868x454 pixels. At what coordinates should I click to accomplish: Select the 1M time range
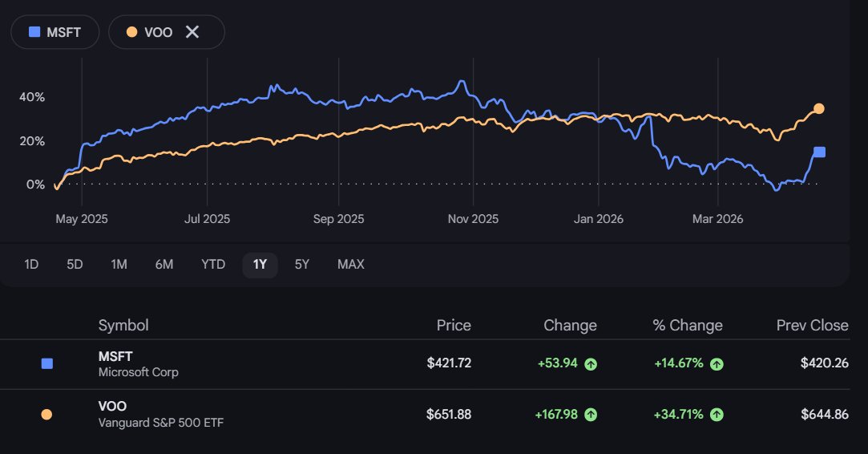pos(119,265)
